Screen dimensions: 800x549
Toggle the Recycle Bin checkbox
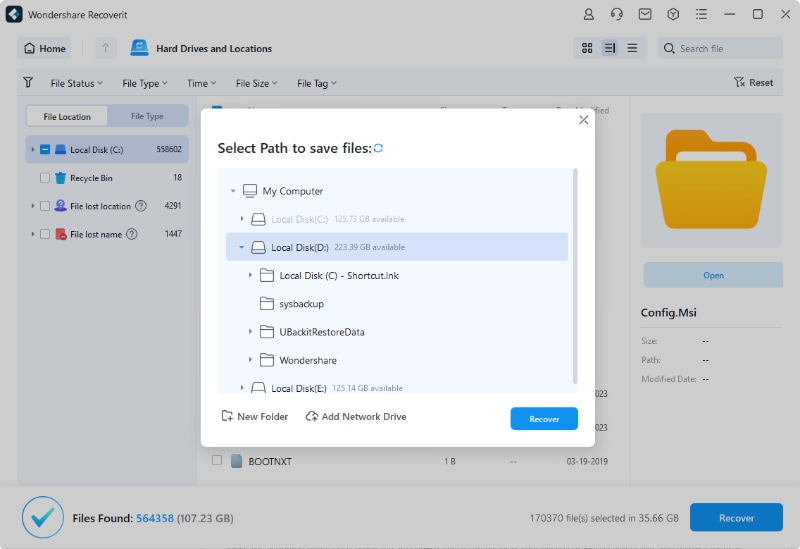point(45,178)
